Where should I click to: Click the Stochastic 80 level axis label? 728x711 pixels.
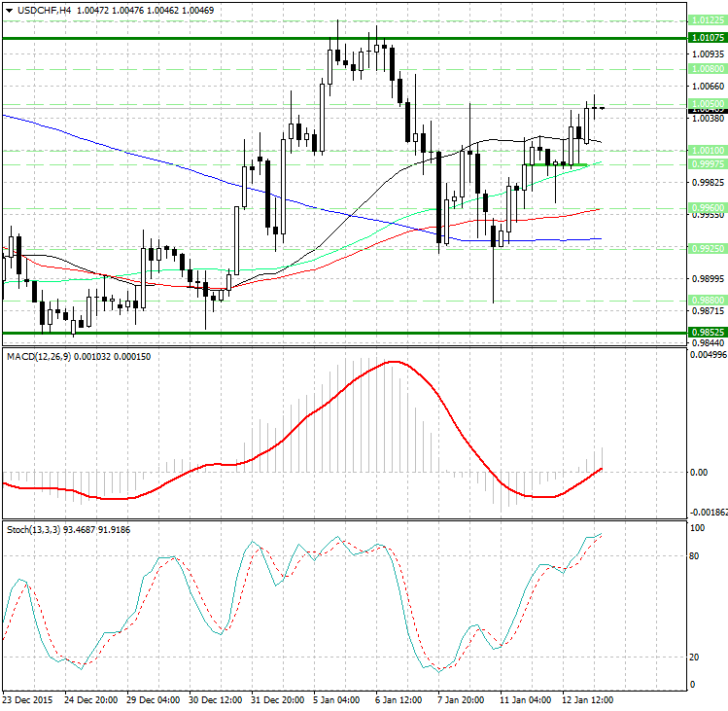click(x=696, y=557)
